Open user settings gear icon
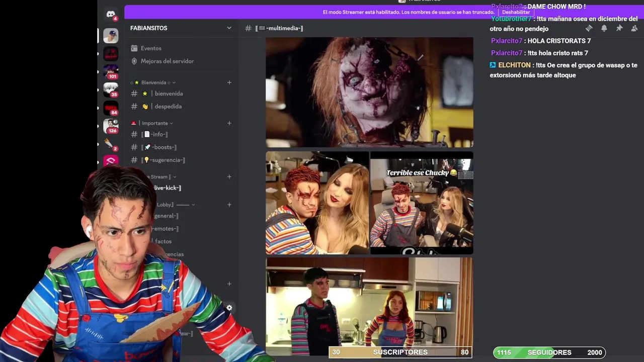Viewport: 644px width, 362px height. pos(229,308)
